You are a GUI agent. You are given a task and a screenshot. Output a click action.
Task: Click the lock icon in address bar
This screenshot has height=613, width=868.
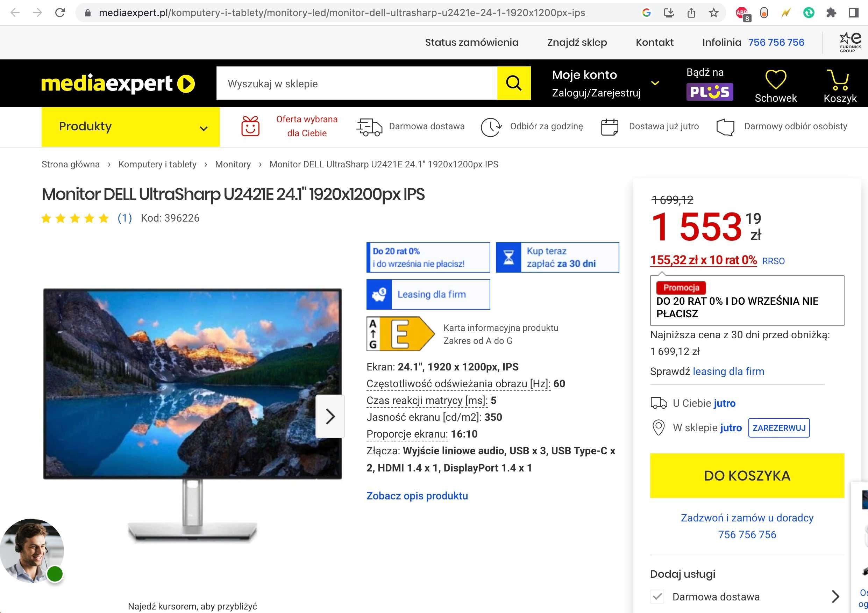pos(88,13)
